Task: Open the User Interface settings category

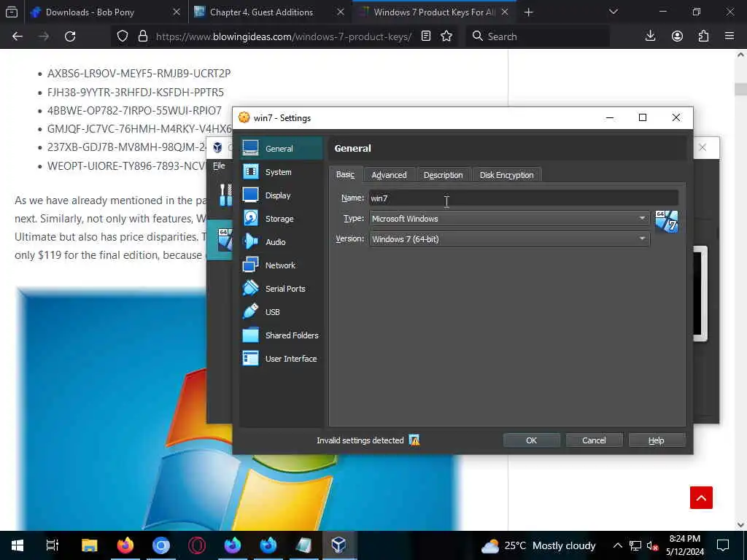Action: point(281,358)
